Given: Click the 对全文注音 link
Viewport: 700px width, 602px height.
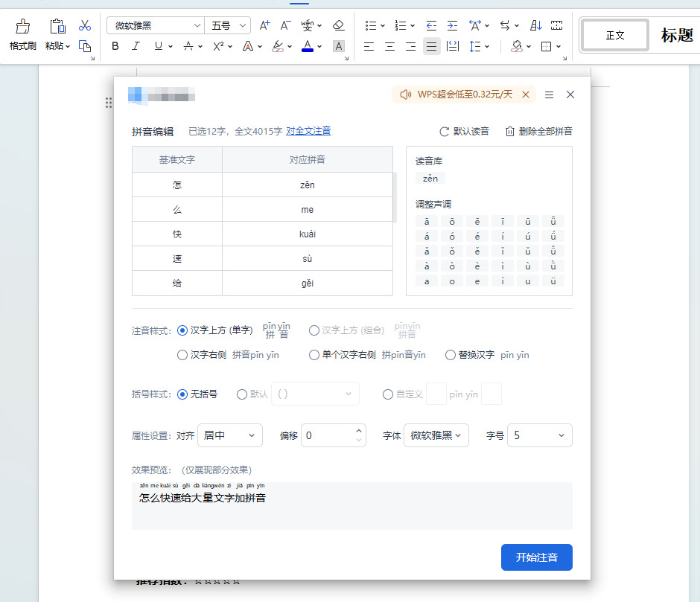Looking at the screenshot, I should pyautogui.click(x=308, y=131).
